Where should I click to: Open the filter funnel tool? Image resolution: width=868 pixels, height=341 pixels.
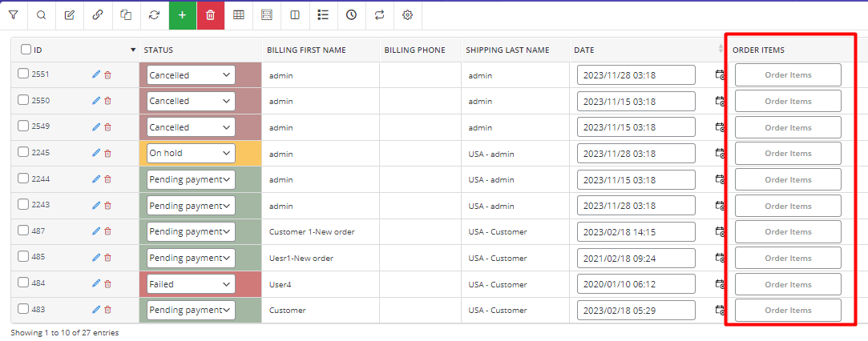(x=14, y=15)
